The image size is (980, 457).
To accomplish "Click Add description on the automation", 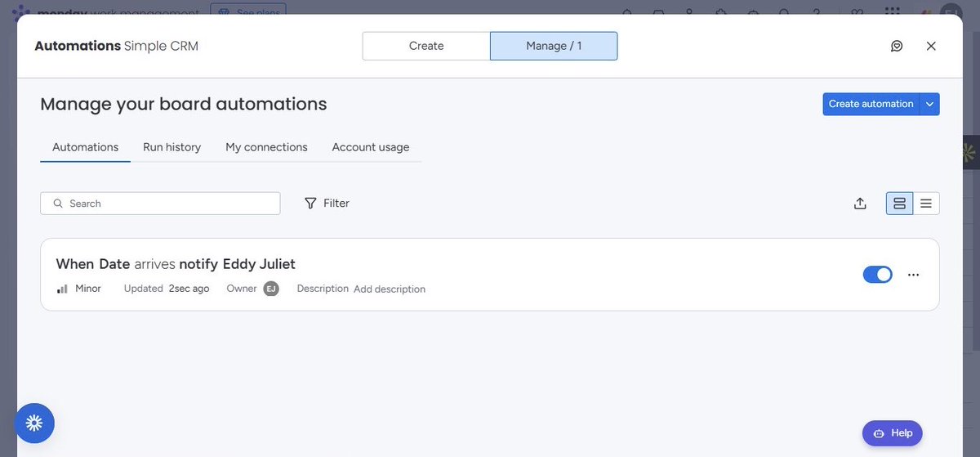I will point(390,289).
